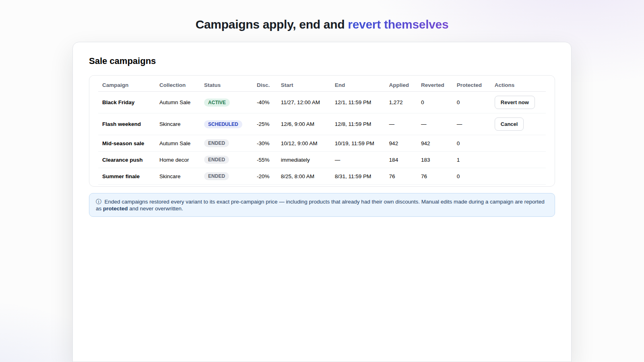Select the ACTIVE status badge
Viewport: 644px width, 362px height.
(217, 103)
